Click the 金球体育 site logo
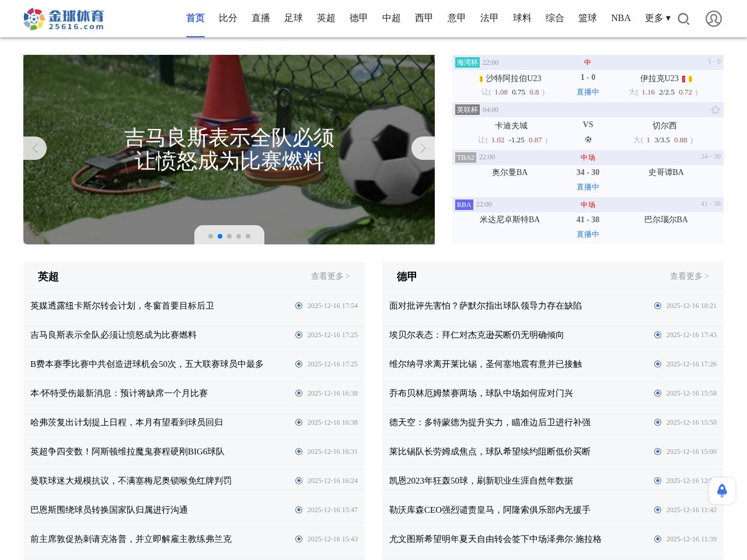 click(x=64, y=19)
